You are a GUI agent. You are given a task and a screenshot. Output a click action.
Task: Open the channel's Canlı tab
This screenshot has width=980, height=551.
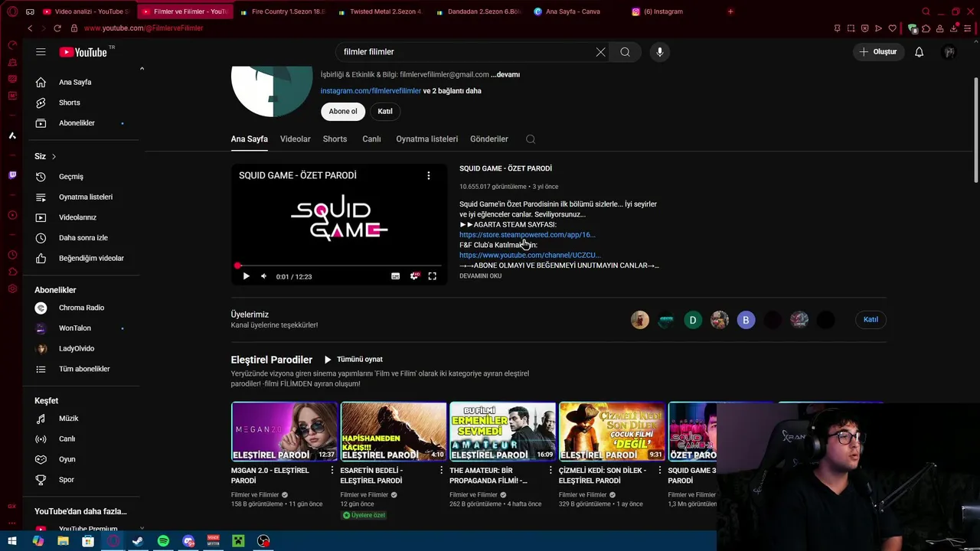[371, 139]
